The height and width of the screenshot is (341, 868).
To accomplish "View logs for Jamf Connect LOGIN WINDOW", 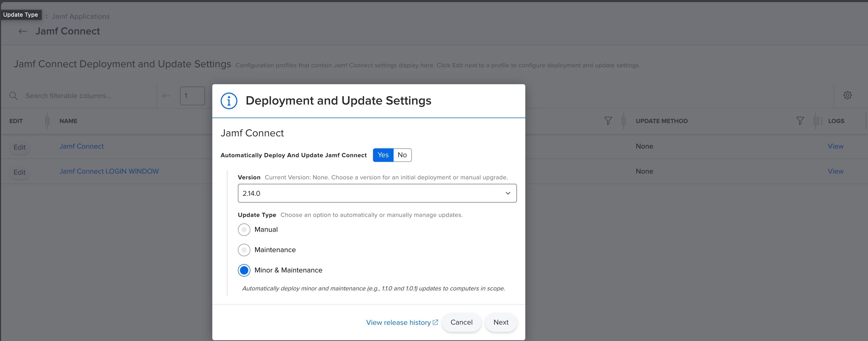I will pos(836,171).
